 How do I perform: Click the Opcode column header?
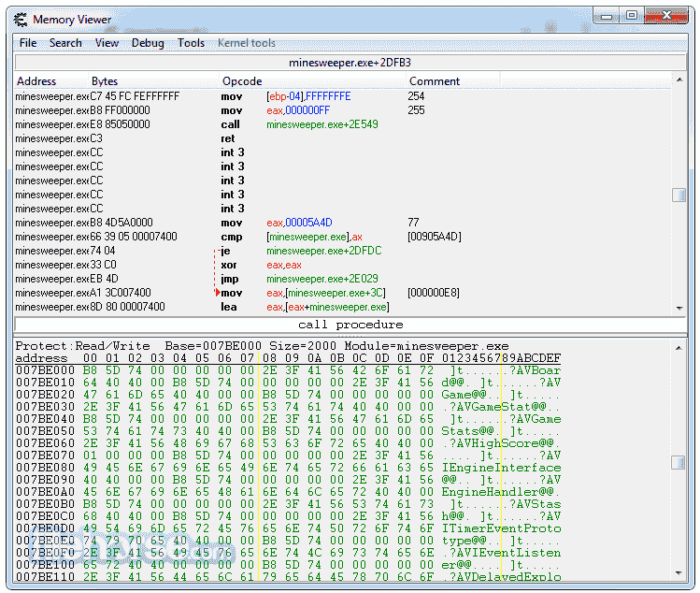pyautogui.click(x=241, y=81)
